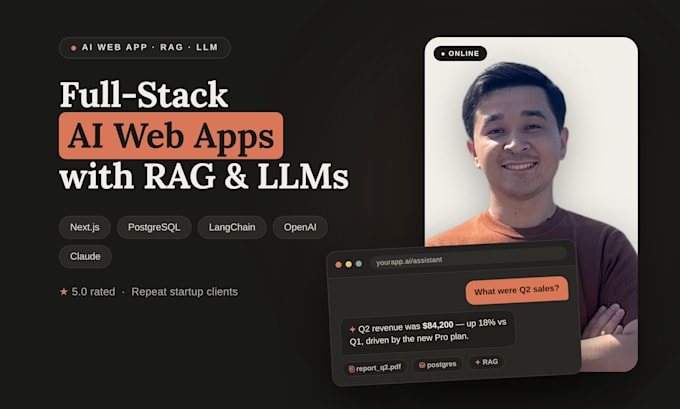This screenshot has height=409, width=680.
Task: Click the ONLINE status badge
Action: [460, 54]
